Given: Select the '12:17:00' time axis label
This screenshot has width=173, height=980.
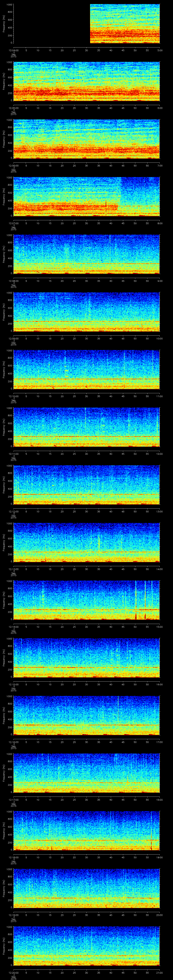Looking at the screenshot, I should click(14, 799).
